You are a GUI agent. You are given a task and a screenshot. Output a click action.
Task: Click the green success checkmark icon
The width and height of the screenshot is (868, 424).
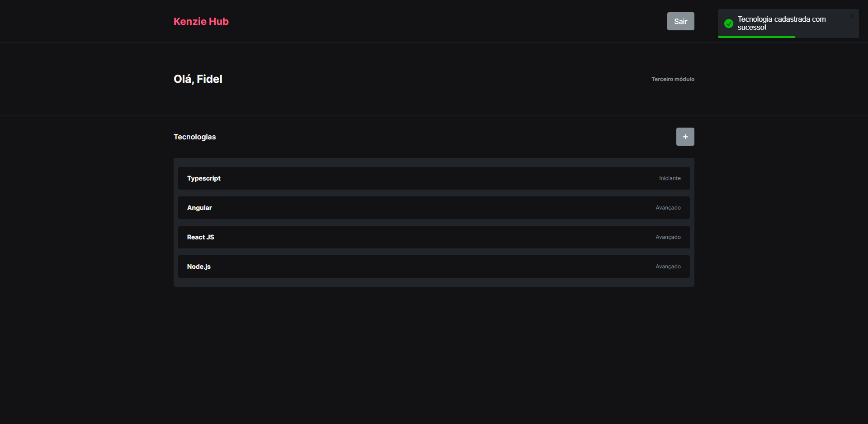(729, 23)
